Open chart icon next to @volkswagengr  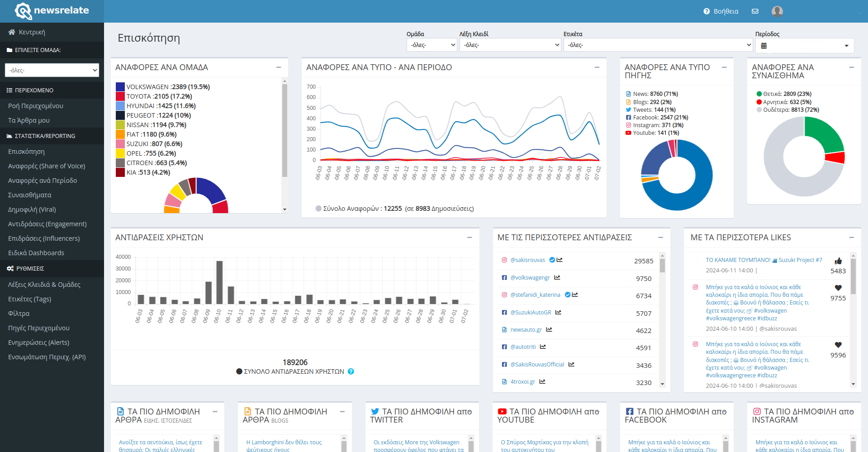pyautogui.click(x=557, y=277)
